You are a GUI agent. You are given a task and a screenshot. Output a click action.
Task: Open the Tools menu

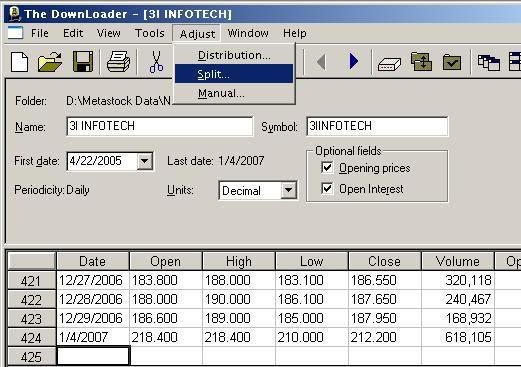[149, 33]
